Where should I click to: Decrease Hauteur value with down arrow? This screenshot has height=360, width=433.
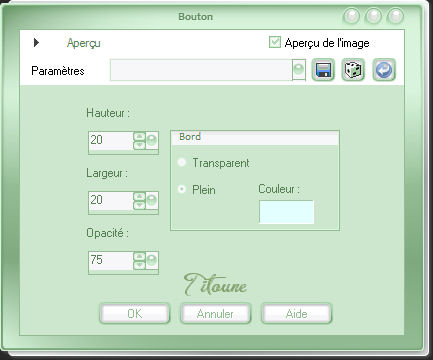point(139,145)
